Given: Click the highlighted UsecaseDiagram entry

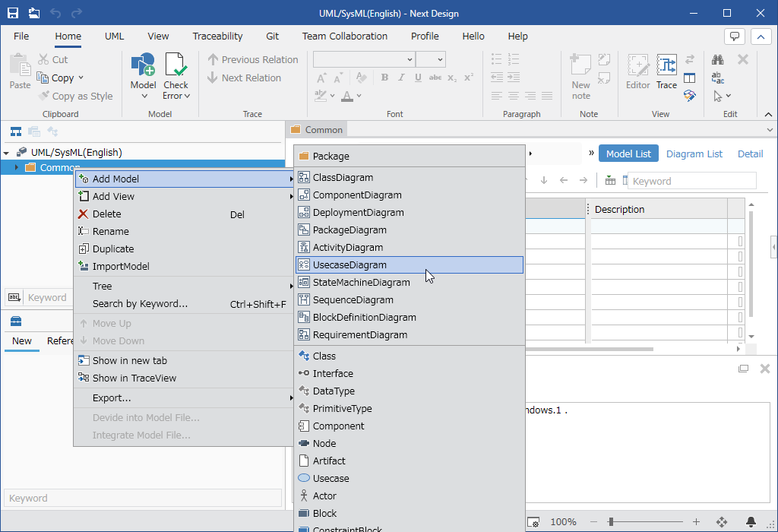Looking at the screenshot, I should [x=410, y=265].
